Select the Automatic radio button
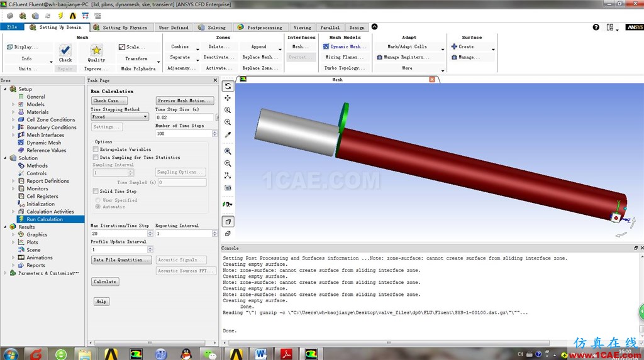644x360 pixels. pyautogui.click(x=97, y=207)
